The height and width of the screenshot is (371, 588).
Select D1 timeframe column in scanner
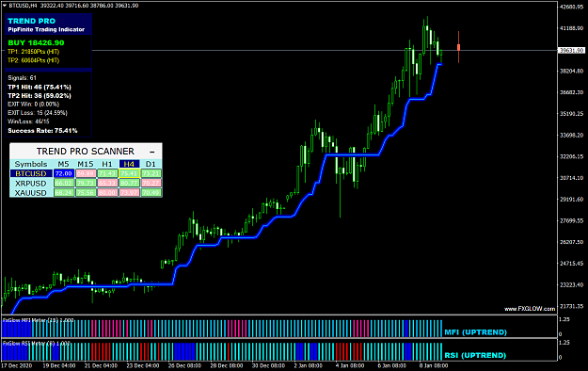tap(151, 164)
